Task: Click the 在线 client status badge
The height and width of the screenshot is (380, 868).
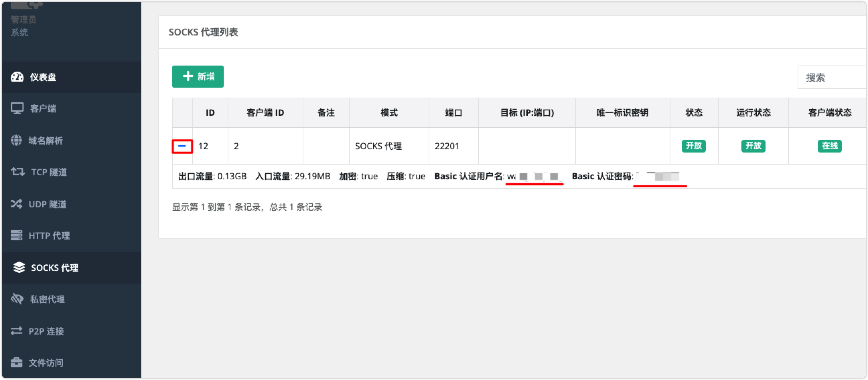Action: pos(829,146)
